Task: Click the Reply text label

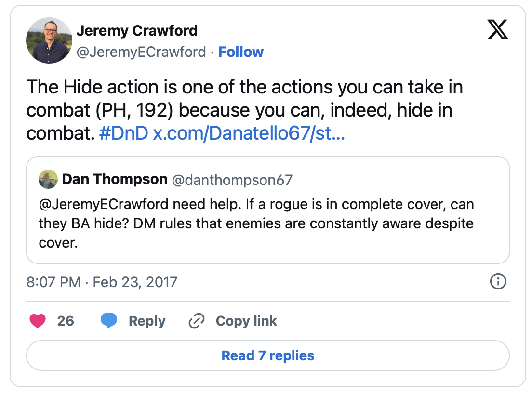Action: coord(147,321)
